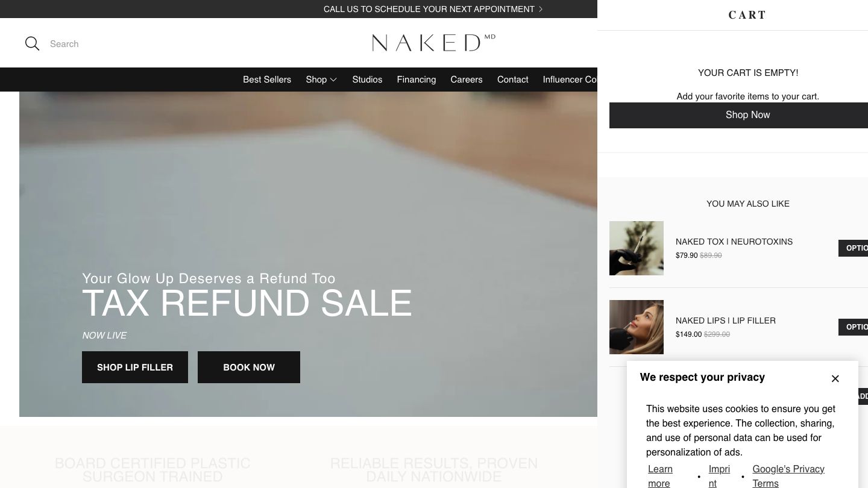Go to the Studios page
Screen dimensions: 868x488
[367, 80]
